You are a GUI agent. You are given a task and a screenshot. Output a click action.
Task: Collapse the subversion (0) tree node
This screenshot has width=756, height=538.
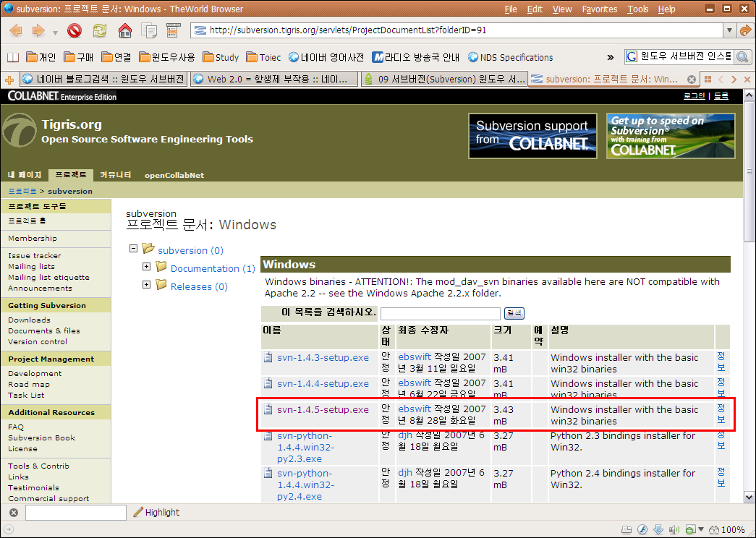(134, 249)
